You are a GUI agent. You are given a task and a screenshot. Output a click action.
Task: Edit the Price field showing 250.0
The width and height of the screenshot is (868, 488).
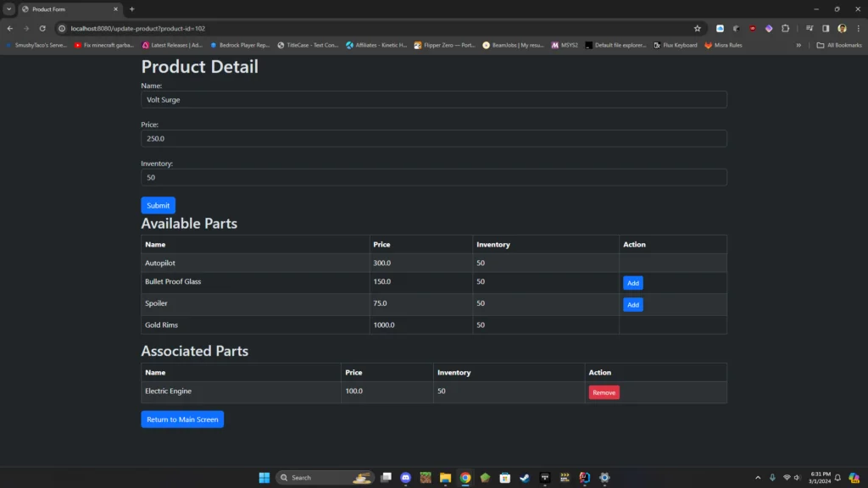coord(433,138)
